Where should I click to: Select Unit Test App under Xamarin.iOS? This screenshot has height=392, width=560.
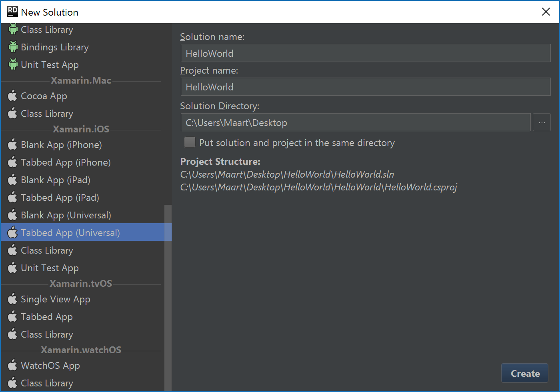pyautogui.click(x=82, y=268)
